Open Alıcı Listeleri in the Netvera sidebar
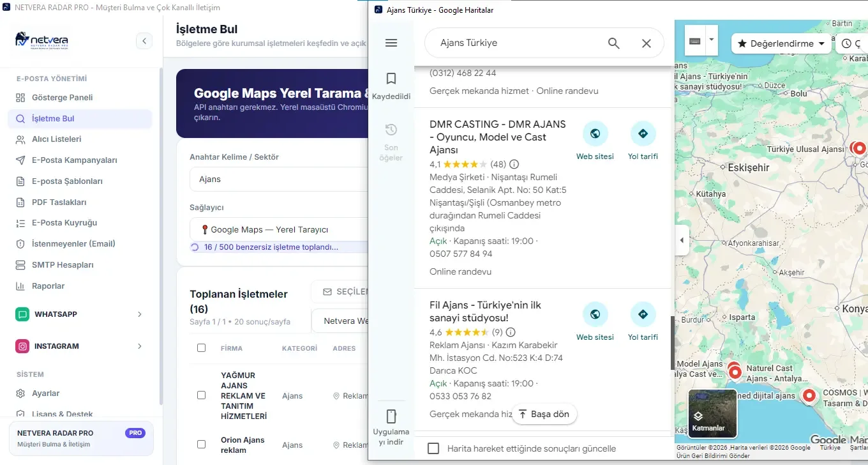Viewport: 868px width, 465px height. (80, 139)
